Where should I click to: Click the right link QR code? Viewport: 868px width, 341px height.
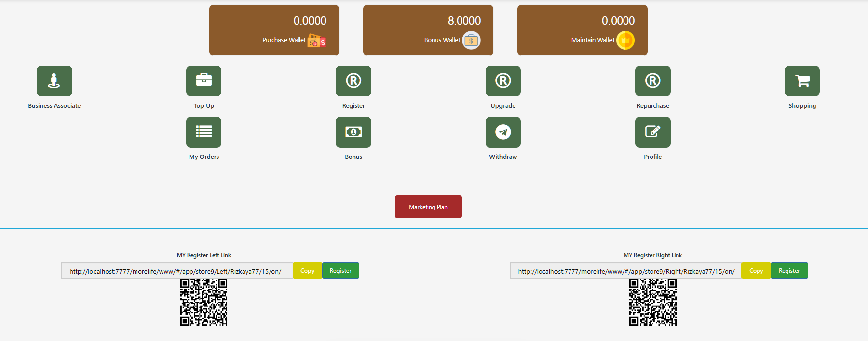point(653,302)
